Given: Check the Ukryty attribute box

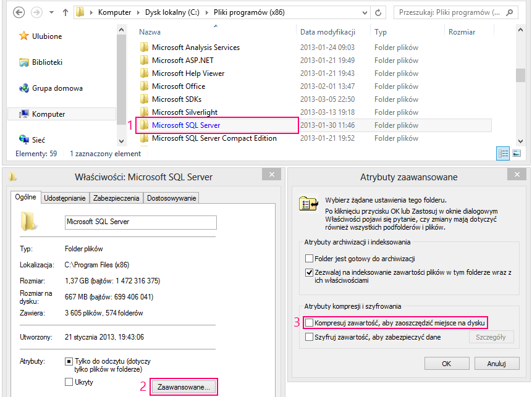Looking at the screenshot, I should [69, 382].
